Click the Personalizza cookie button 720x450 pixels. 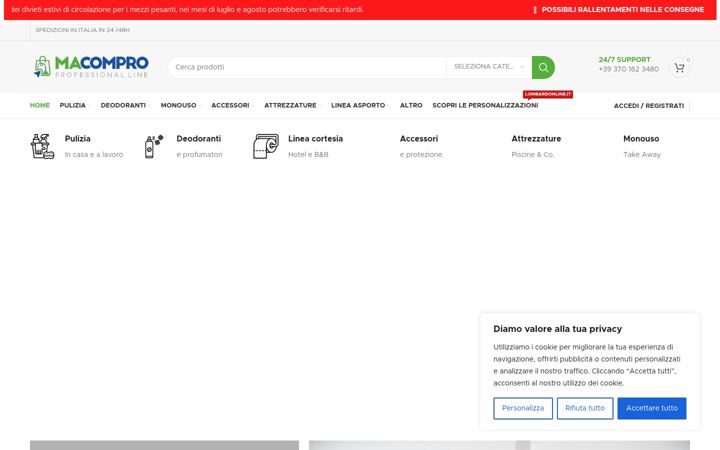point(523,408)
